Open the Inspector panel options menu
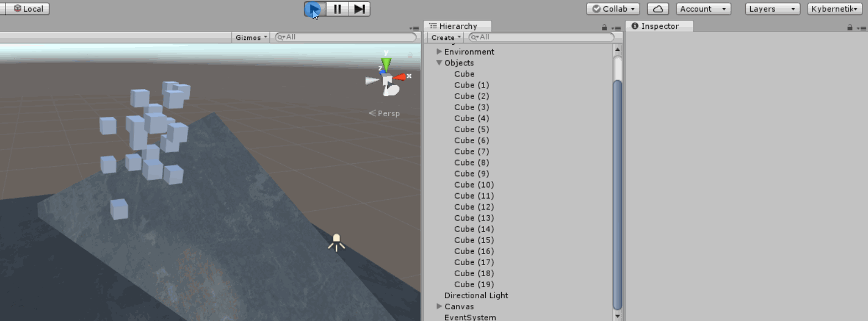 (x=861, y=28)
